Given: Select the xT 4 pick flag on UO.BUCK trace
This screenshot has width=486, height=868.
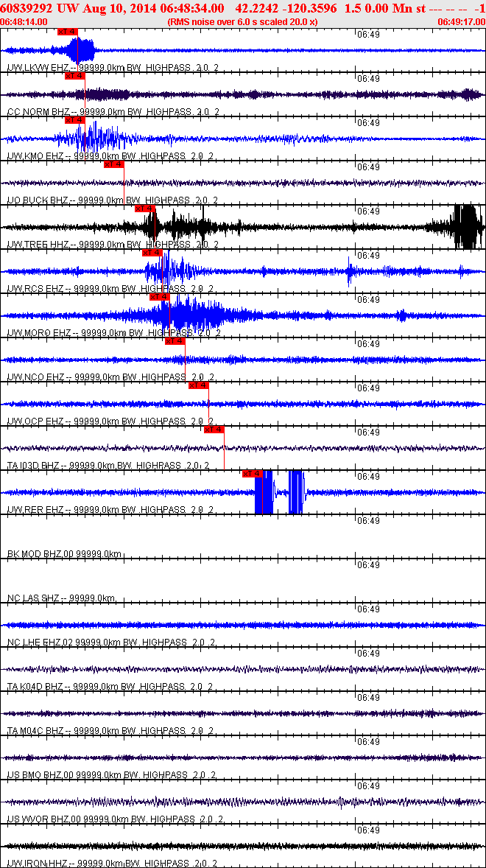Looking at the screenshot, I should (x=113, y=164).
